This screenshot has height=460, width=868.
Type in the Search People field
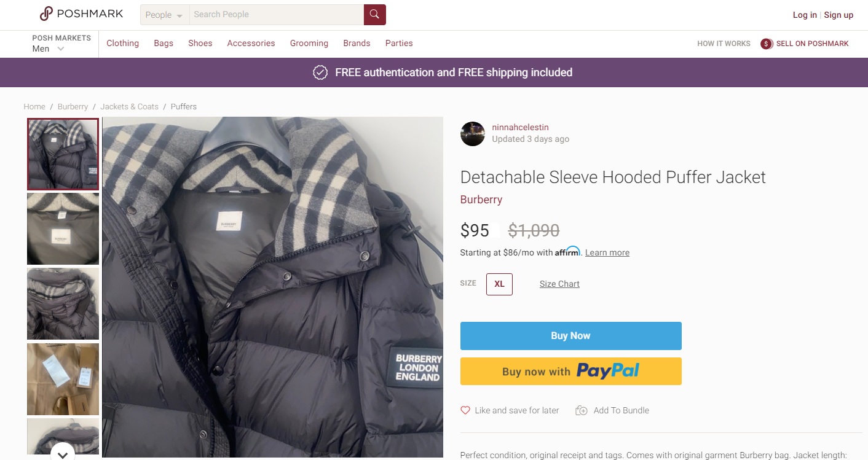click(x=275, y=15)
